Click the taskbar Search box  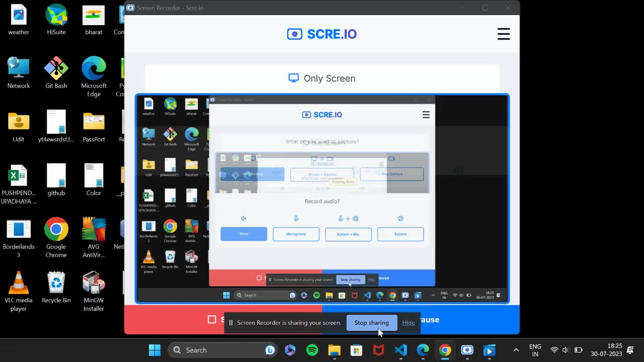click(223, 350)
